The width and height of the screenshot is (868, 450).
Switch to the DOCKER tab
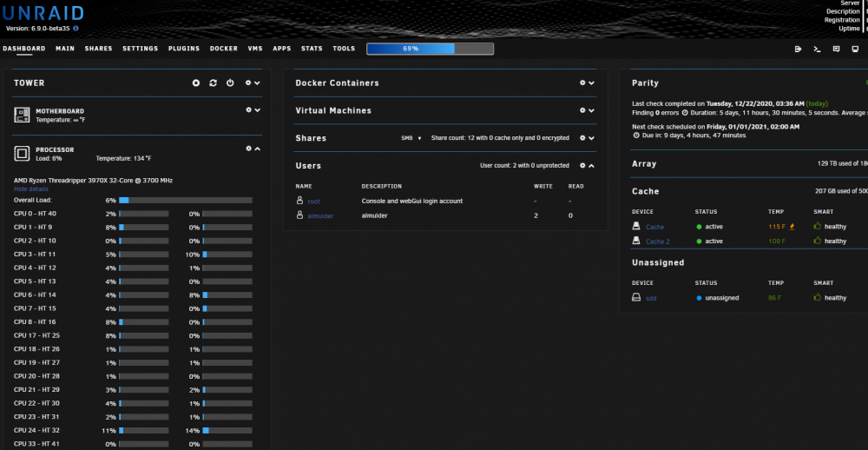[x=224, y=49]
